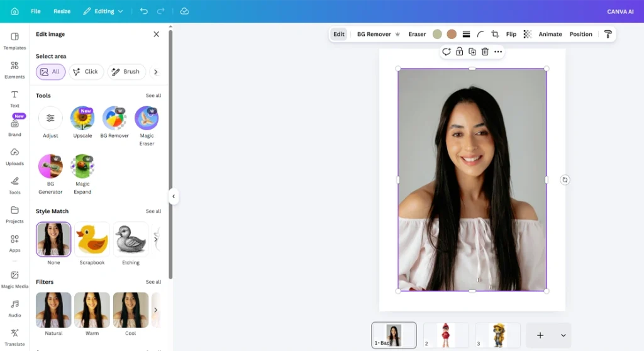
Task: Click the Edit button in image toolbar
Action: click(x=339, y=34)
